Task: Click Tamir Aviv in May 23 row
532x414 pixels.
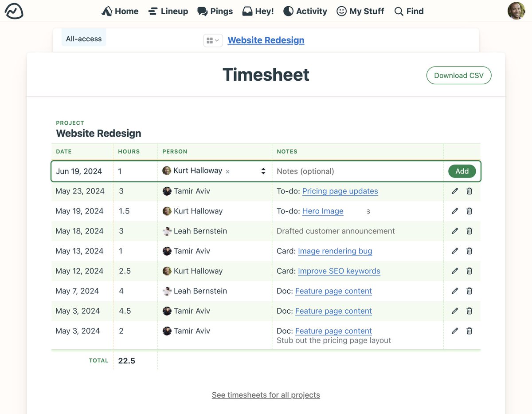Action: 192,191
